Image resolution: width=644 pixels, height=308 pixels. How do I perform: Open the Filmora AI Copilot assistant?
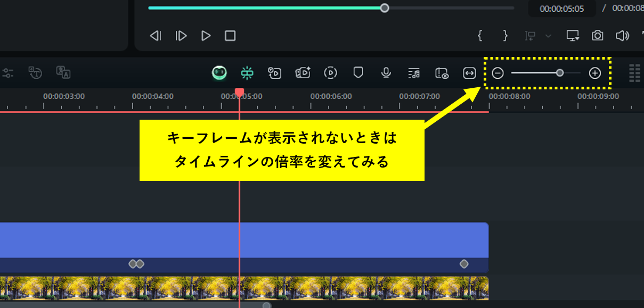[x=221, y=73]
